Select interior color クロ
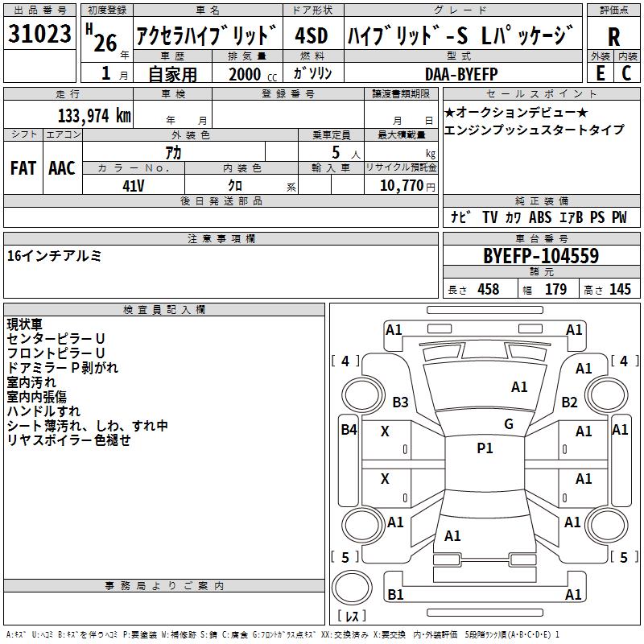 [235, 186]
